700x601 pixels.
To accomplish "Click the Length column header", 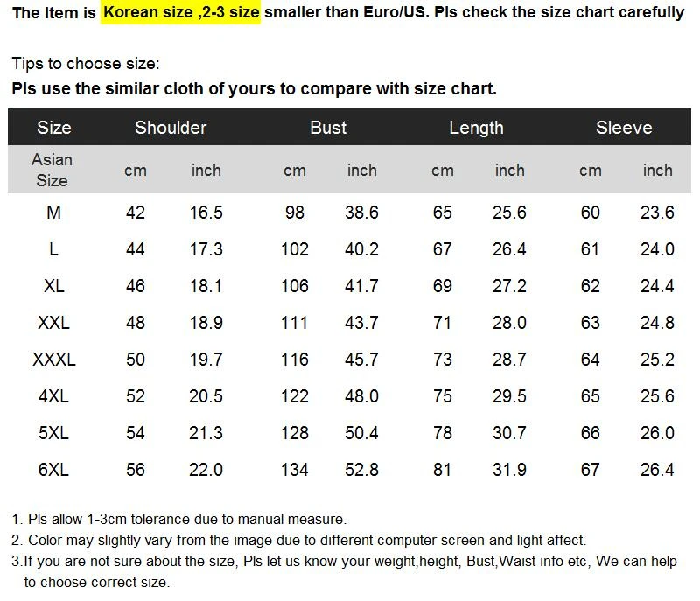I will pos(476,128).
